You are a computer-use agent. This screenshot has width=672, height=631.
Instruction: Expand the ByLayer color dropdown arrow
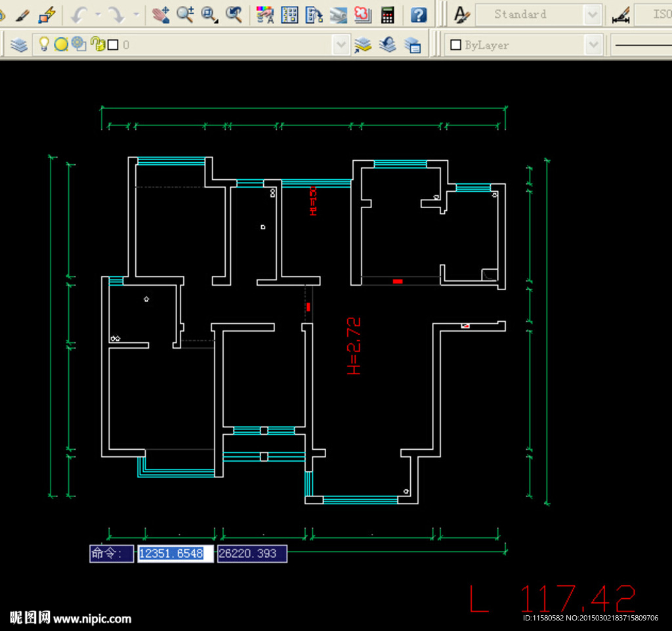click(x=593, y=45)
